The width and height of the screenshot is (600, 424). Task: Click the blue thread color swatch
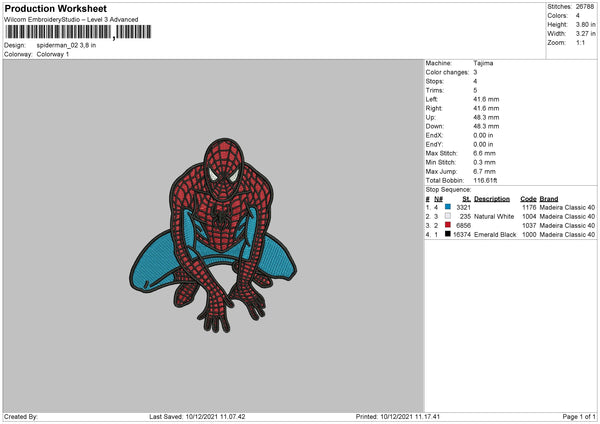[x=448, y=207]
